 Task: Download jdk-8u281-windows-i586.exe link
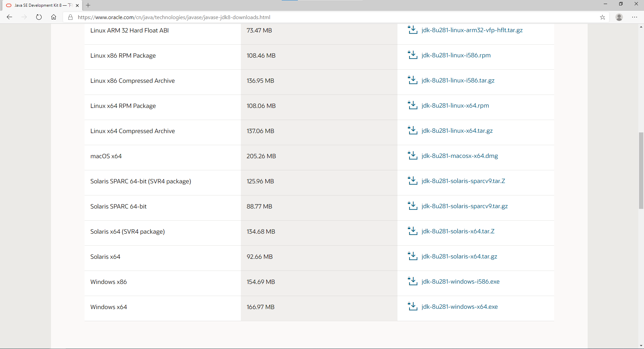[x=460, y=282]
